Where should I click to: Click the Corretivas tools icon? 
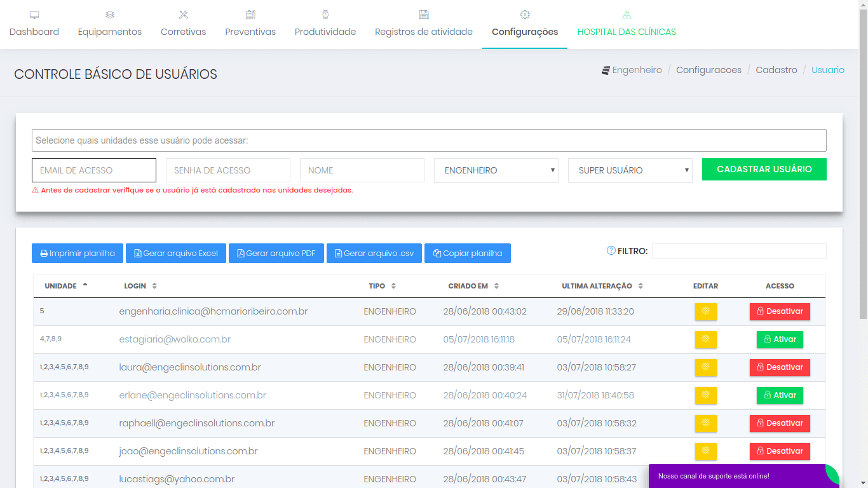[184, 15]
